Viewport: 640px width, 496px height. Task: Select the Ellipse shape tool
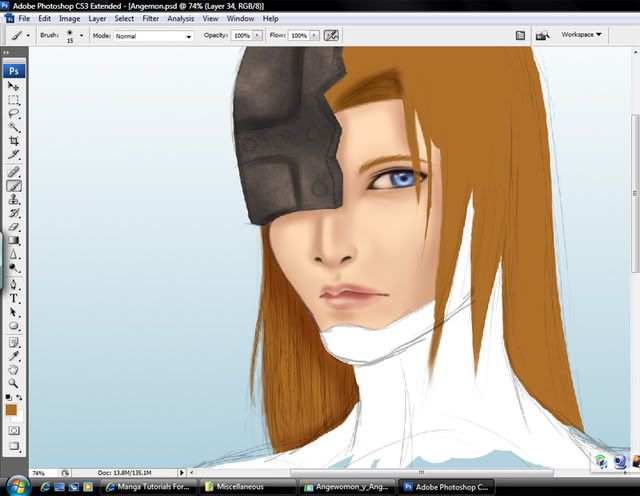(13, 326)
